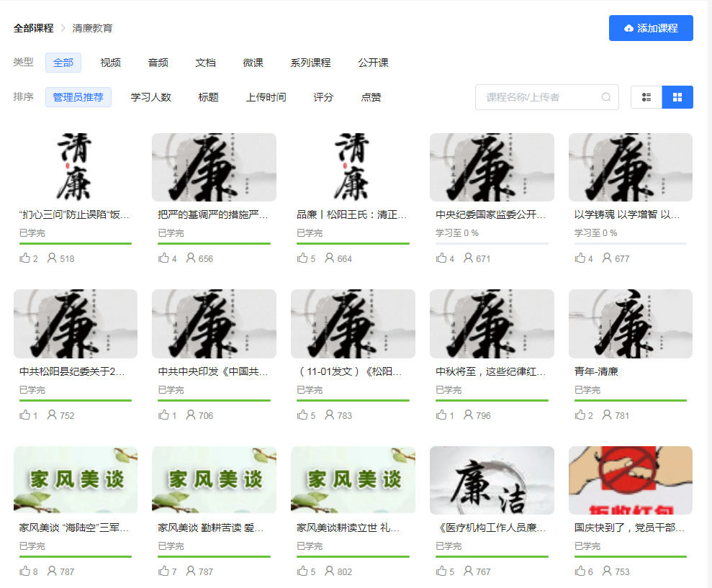Sort courses by 学习人数

[x=150, y=97]
